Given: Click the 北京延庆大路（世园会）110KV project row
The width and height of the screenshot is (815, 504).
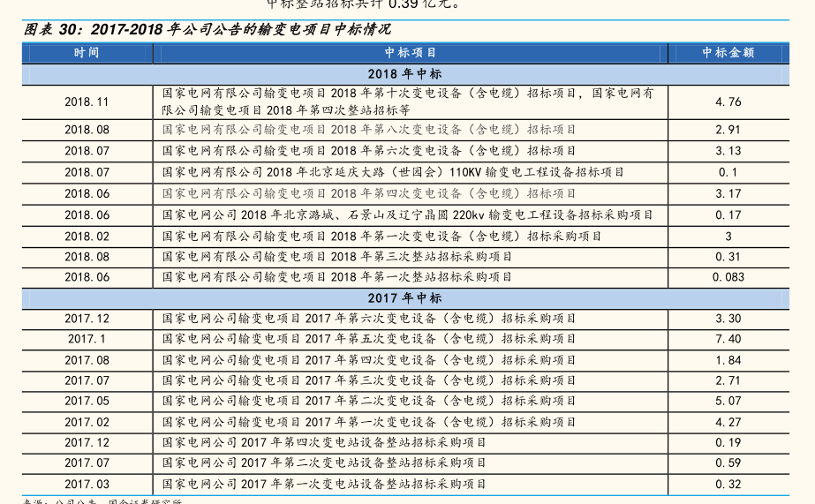Looking at the screenshot, I should tap(393, 172).
